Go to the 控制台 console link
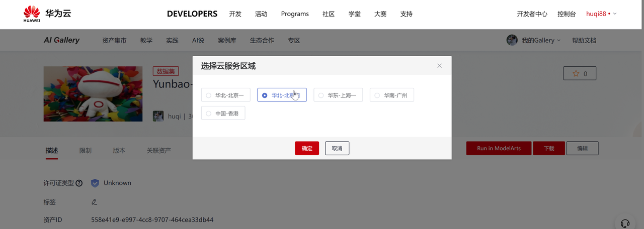Viewport: 644px width, 229px height. (x=567, y=14)
